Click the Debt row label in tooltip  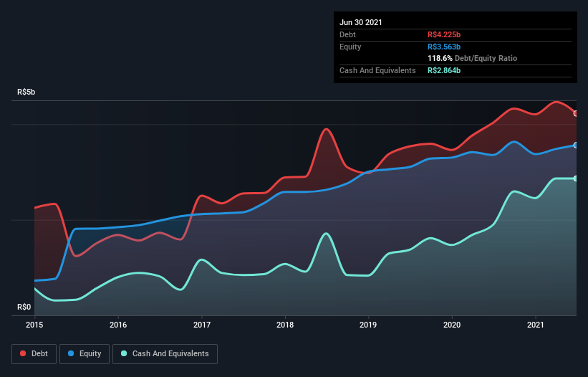point(347,34)
